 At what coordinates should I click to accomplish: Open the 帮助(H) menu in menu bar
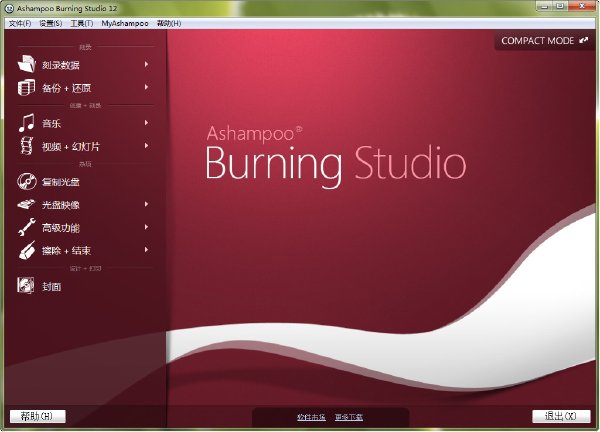[x=169, y=23]
